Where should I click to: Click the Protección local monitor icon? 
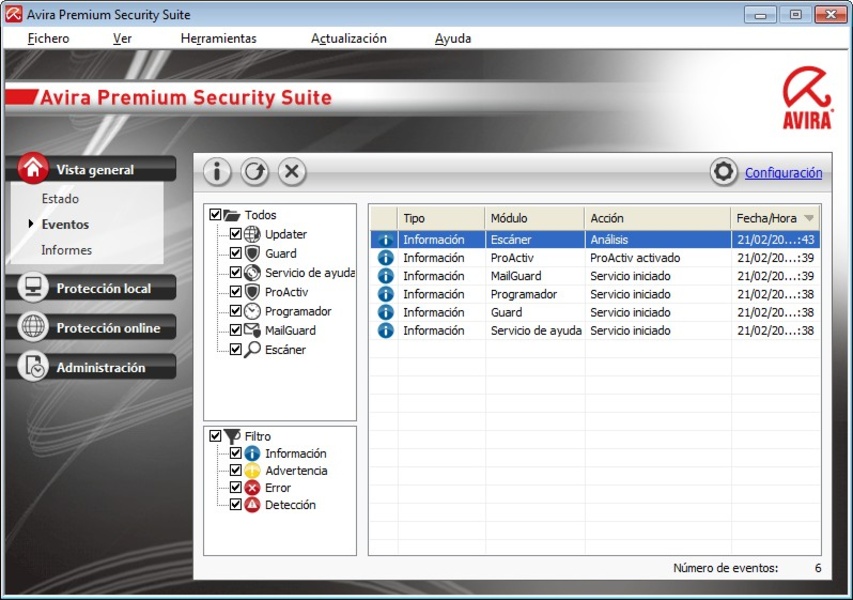point(34,288)
